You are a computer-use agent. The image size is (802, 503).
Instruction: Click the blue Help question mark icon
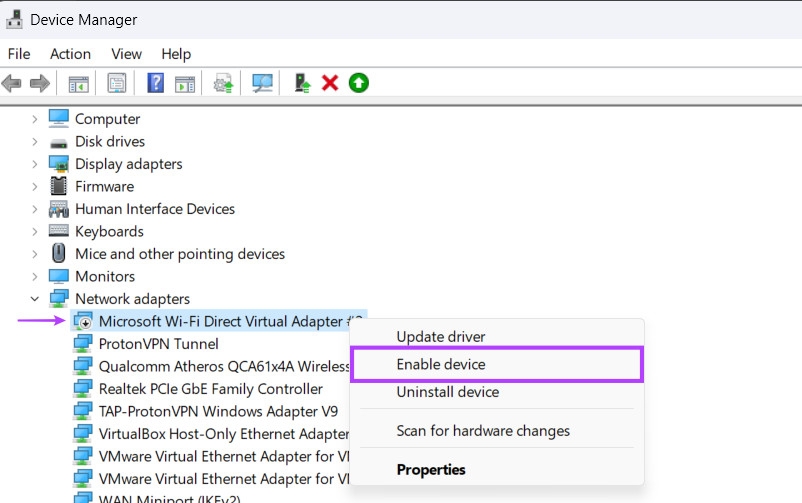coord(156,83)
